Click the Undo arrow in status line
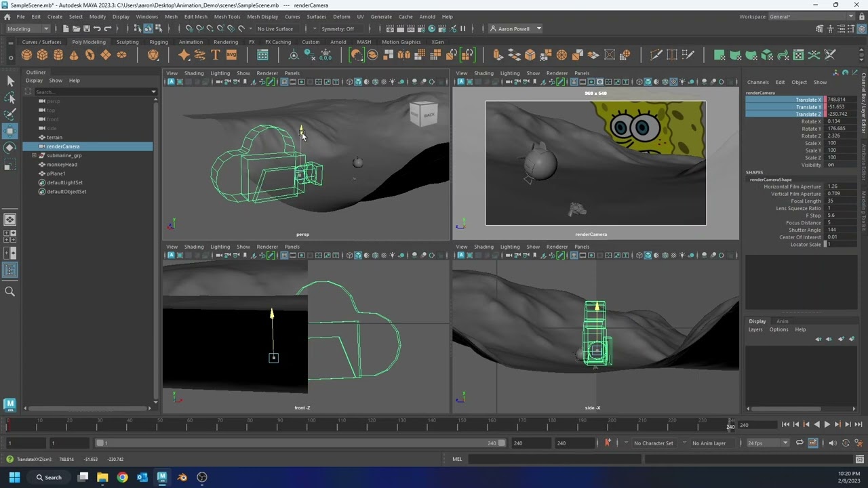Image resolution: width=868 pixels, height=488 pixels. tap(97, 28)
